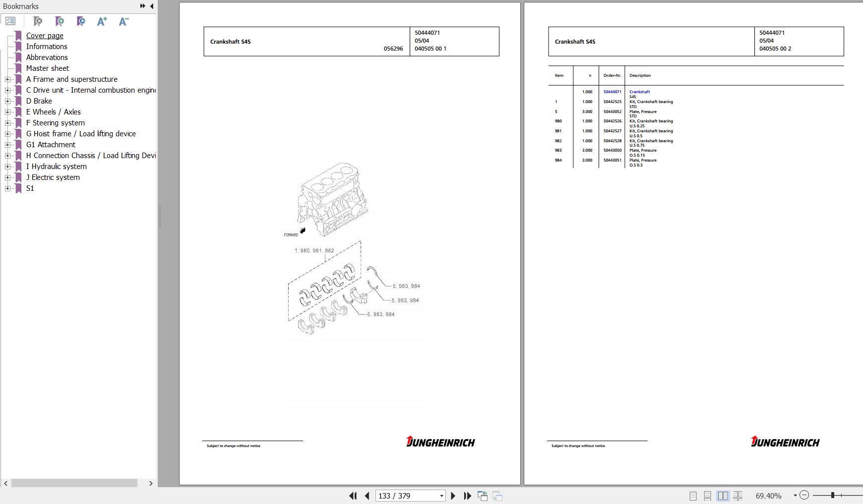Open the Master sheet bookmark
The width and height of the screenshot is (863, 504).
[48, 68]
